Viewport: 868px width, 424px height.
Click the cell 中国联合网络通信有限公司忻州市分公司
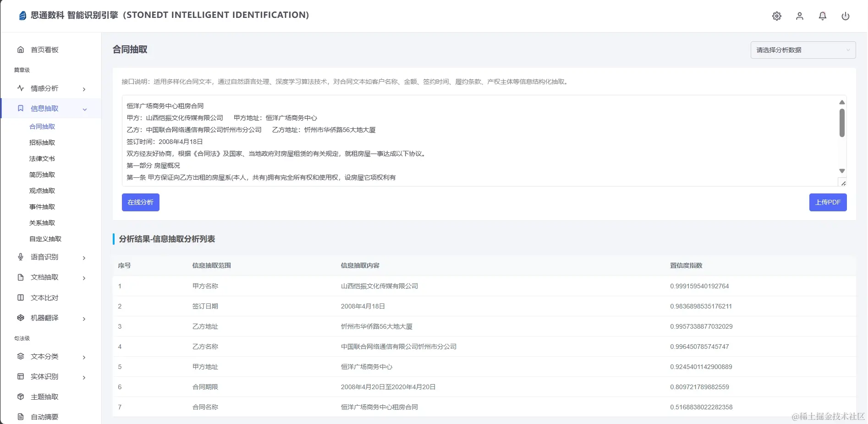tap(398, 347)
